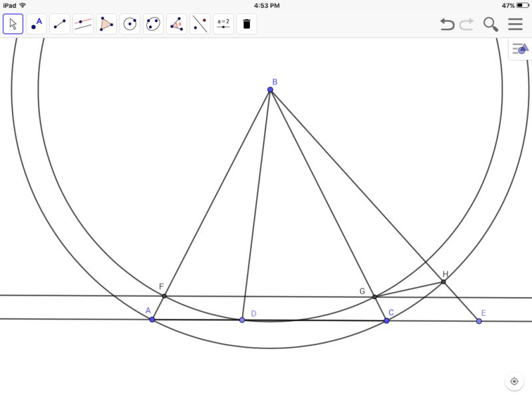The width and height of the screenshot is (532, 399).
Task: Open the main hamburger menu
Action: 515,24
